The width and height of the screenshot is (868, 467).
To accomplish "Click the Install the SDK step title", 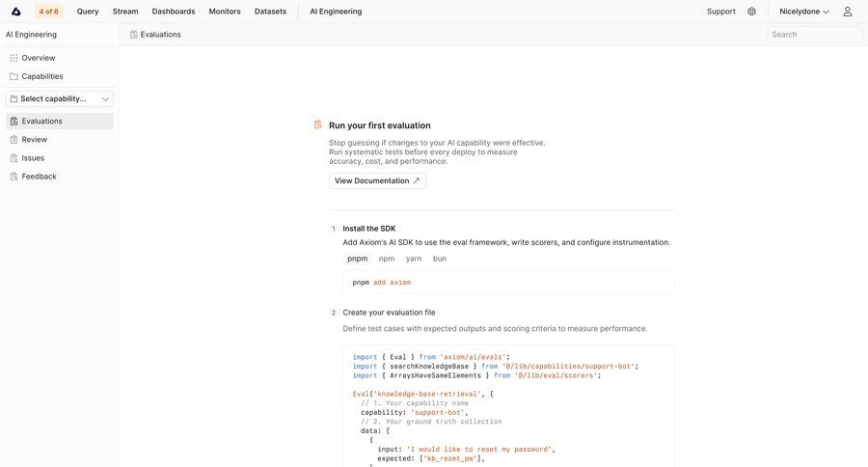I will click(x=369, y=229).
